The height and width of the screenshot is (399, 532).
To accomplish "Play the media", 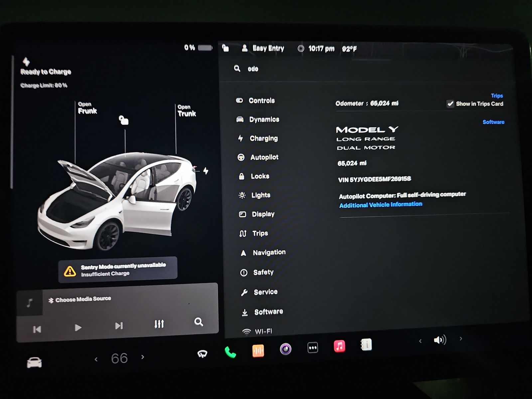I will click(x=78, y=328).
